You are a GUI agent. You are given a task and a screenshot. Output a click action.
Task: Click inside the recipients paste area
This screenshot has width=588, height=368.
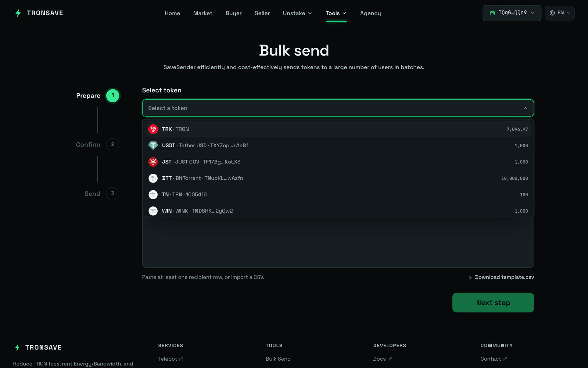coord(338,242)
